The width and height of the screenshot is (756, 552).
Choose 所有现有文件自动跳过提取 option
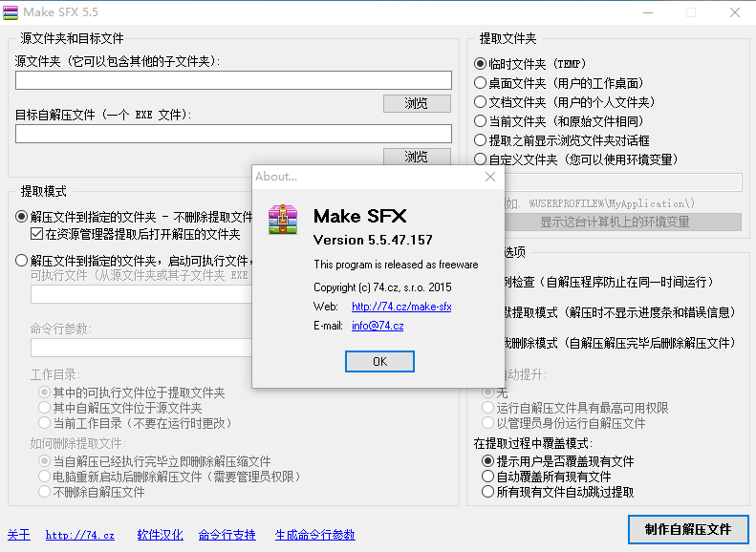(x=488, y=493)
